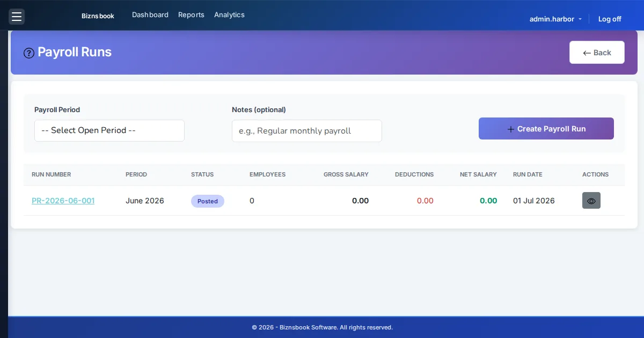The width and height of the screenshot is (644, 338).
Task: View payroll run PR-2026-06-001 via eye icon
Action: 591,201
